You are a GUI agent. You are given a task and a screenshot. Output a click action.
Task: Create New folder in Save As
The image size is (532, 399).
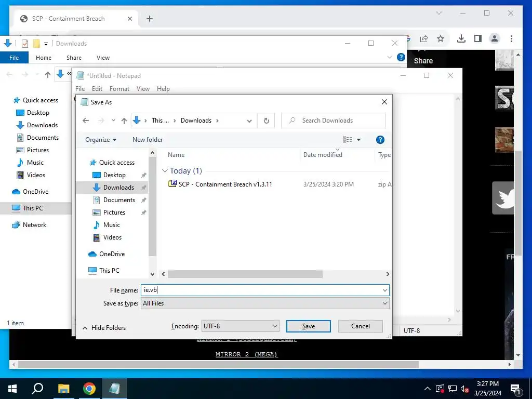148,139
